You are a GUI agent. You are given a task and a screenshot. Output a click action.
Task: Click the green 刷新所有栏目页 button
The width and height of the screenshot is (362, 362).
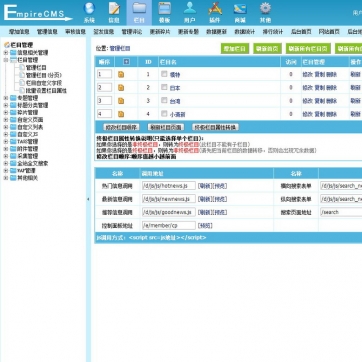pos(308,49)
